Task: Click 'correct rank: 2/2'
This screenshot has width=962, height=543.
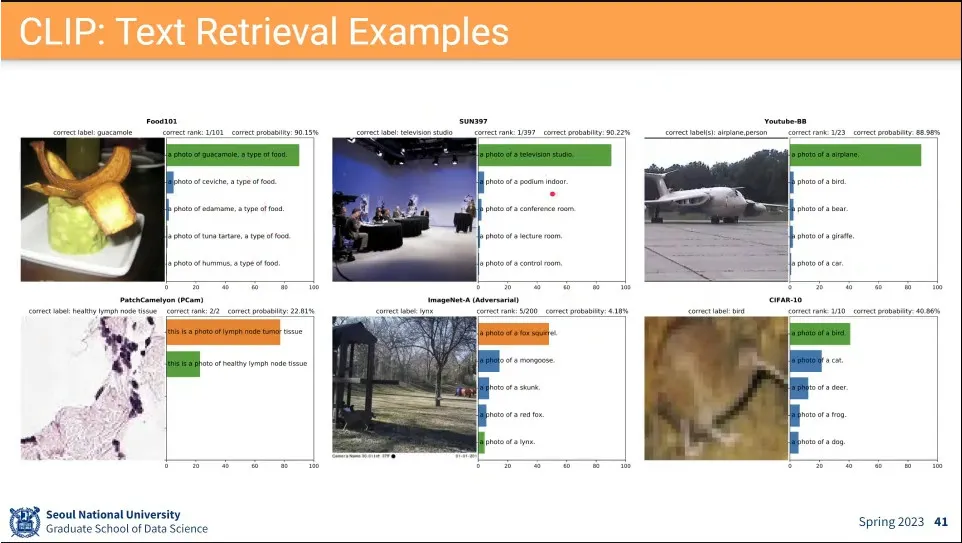Action: click(193, 311)
